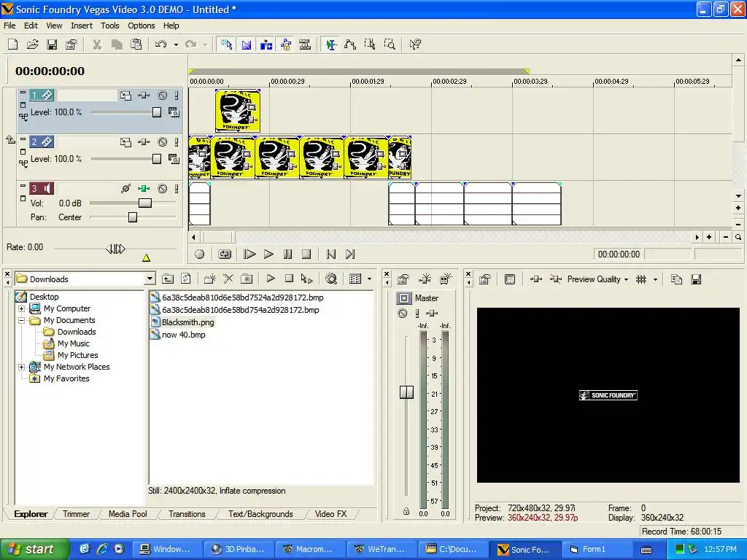The height and width of the screenshot is (560, 747).
Task: Solo video track 1
Action: point(177,96)
